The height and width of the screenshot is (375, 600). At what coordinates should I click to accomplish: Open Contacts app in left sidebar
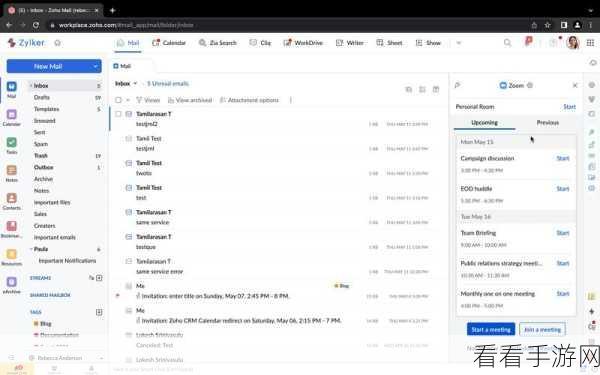click(x=11, y=201)
